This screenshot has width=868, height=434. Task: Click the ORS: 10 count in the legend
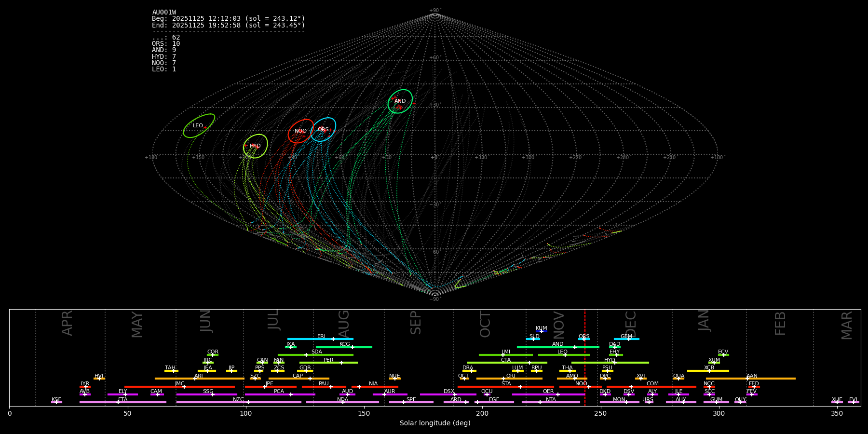click(166, 44)
